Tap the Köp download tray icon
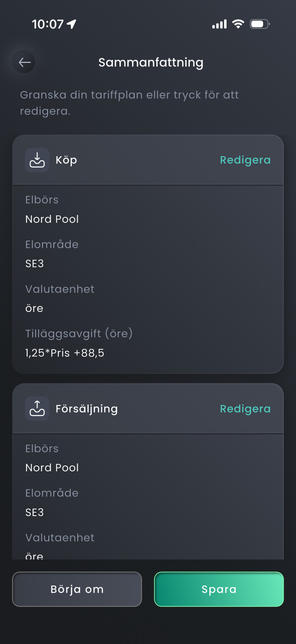 37,160
